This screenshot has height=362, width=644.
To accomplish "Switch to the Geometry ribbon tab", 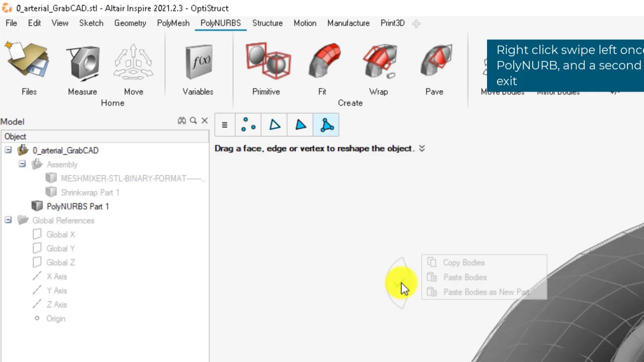I will [x=130, y=23].
